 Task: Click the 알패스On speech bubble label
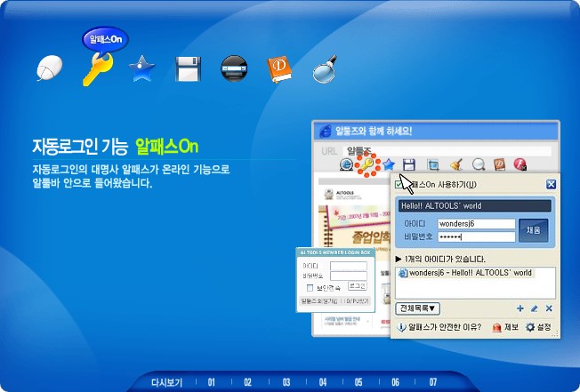(x=106, y=39)
